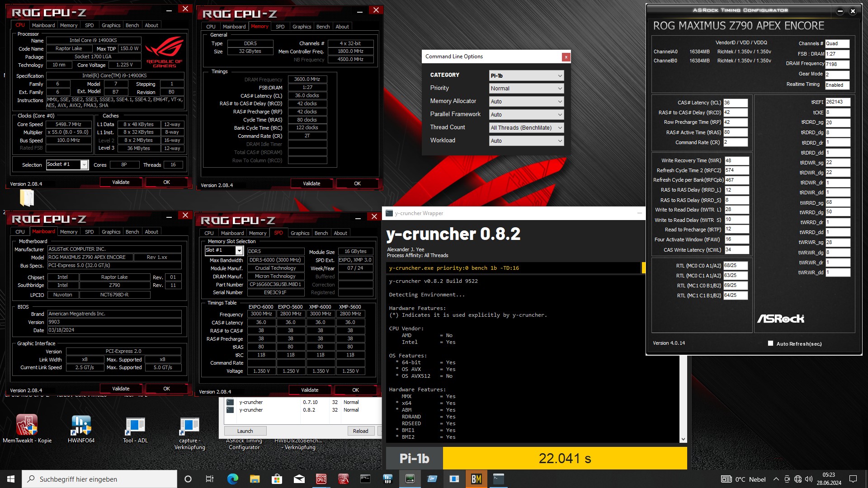Viewport: 868px width, 488px height.
Task: Click the y-cruncher 0.7.10 row icon
Action: [230, 402]
